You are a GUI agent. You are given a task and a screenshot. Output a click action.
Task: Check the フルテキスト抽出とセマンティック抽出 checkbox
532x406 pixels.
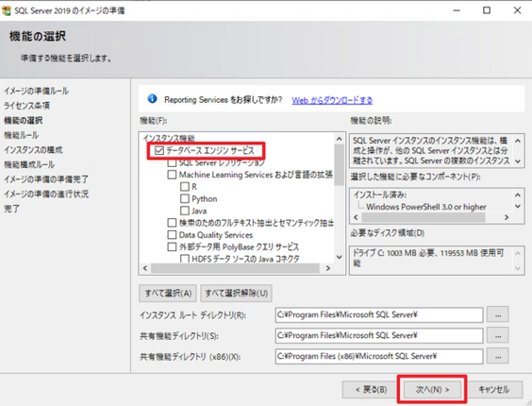pyautogui.click(x=172, y=223)
